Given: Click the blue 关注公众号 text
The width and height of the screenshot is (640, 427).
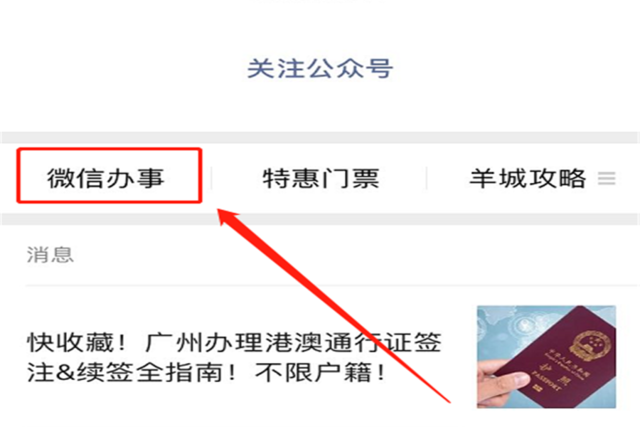Looking at the screenshot, I should point(320,68).
